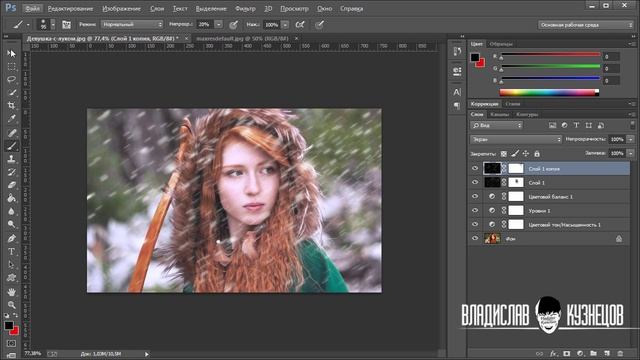640x360 pixels.
Task: Filter layers by smart object icon
Action: click(601, 125)
